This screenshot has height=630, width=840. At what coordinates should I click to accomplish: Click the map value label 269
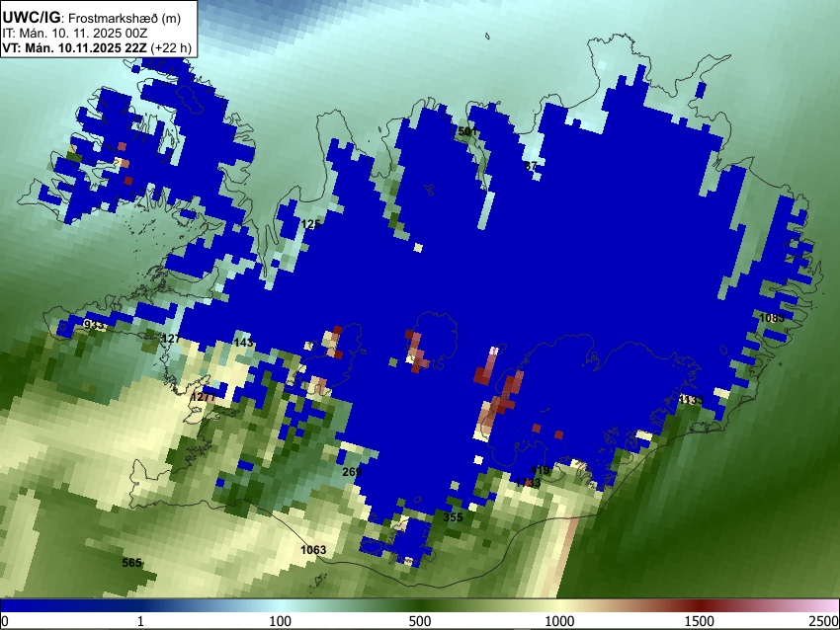(352, 472)
